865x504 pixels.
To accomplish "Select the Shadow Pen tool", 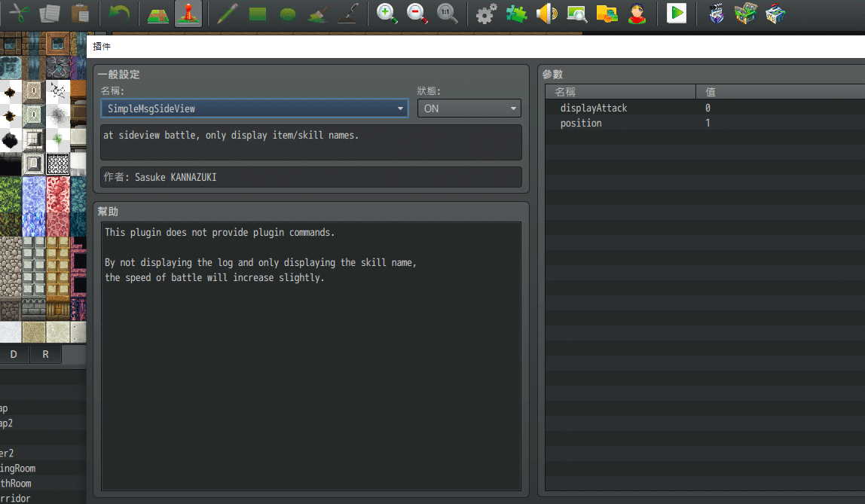I will pyautogui.click(x=348, y=14).
